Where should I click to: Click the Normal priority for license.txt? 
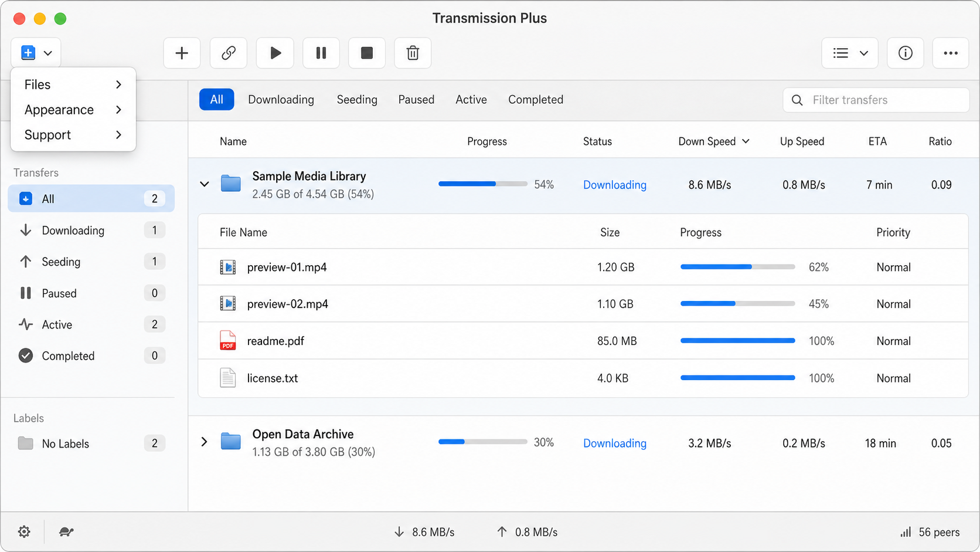coord(893,378)
